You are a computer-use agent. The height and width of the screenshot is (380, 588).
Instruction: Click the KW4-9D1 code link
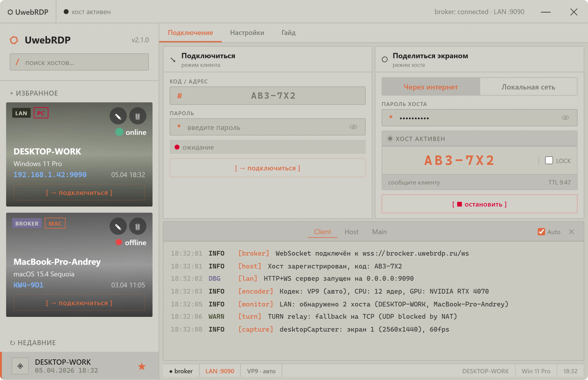tap(28, 285)
